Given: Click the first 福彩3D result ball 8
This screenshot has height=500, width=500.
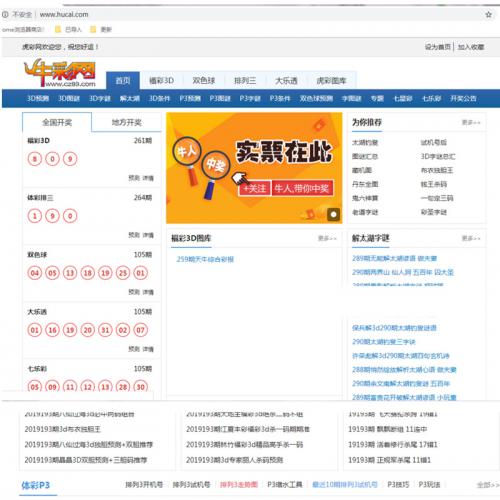Looking at the screenshot, I should click(35, 159).
